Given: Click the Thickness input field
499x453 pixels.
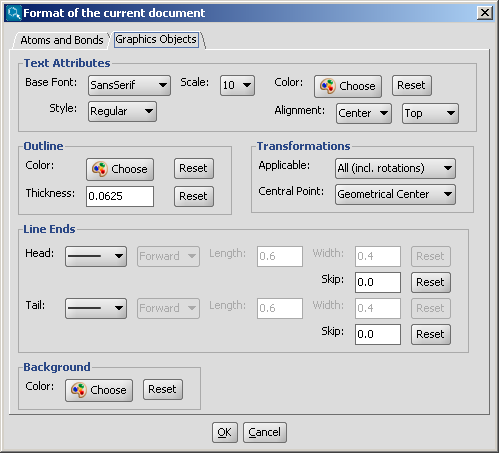Looking at the screenshot, I should point(120,196).
